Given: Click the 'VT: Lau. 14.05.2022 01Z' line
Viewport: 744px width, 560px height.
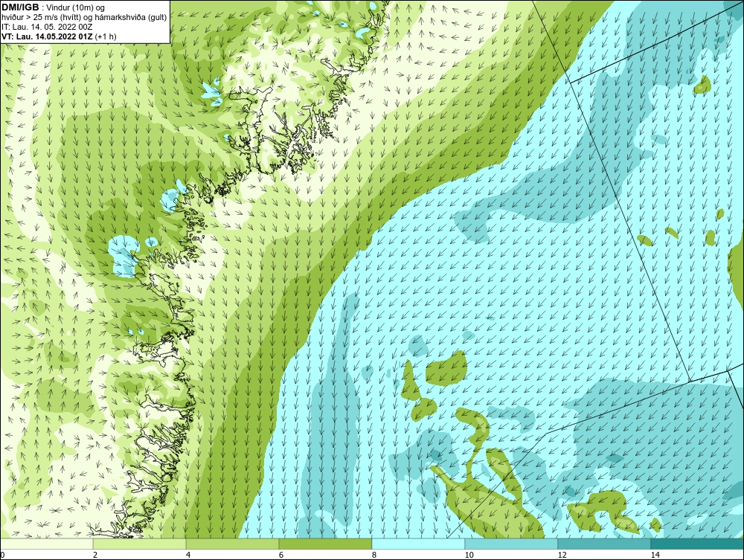Looking at the screenshot, I should click(59, 36).
